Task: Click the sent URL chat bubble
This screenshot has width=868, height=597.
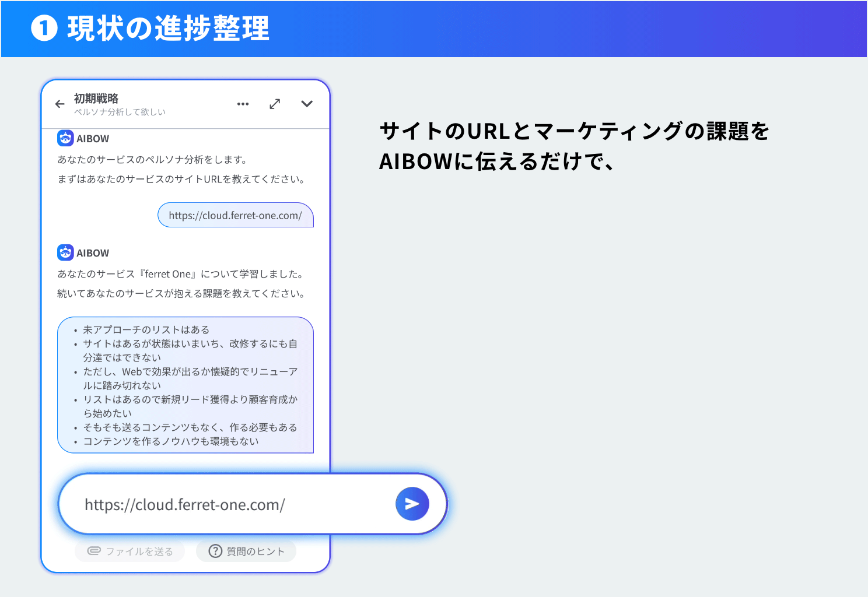Action: point(235,215)
